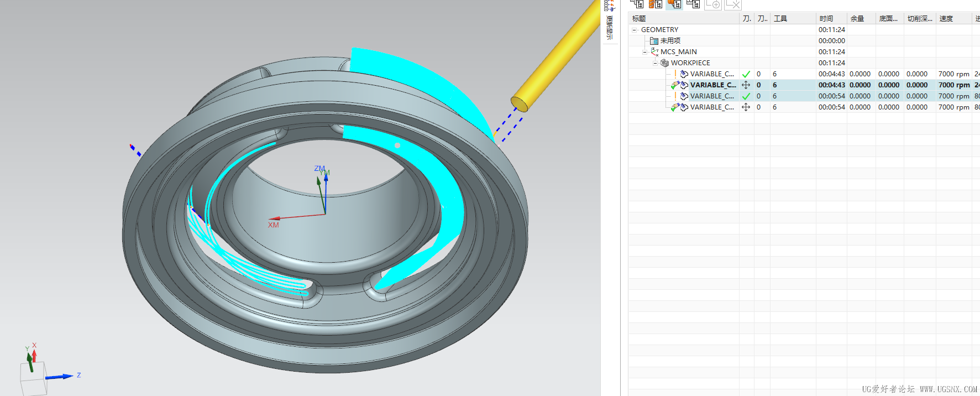Sort by the 时间 column header
This screenshot has height=396, width=980.
tap(826, 19)
